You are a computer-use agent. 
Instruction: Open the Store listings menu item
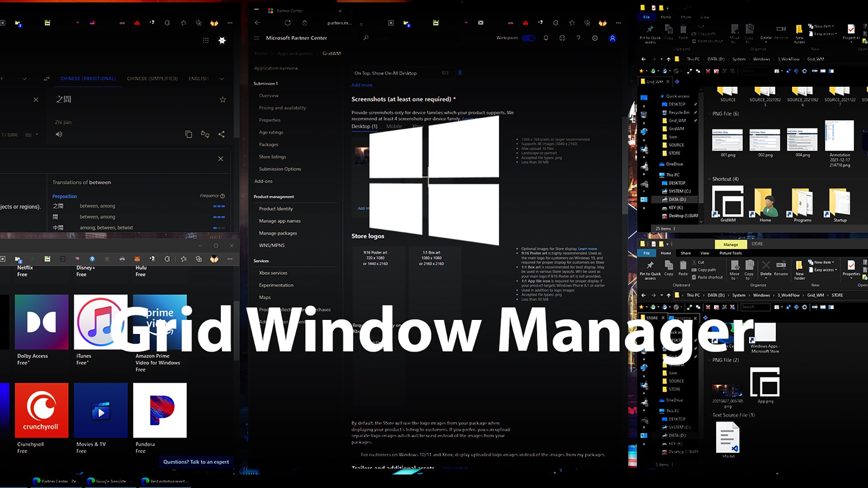pos(272,157)
